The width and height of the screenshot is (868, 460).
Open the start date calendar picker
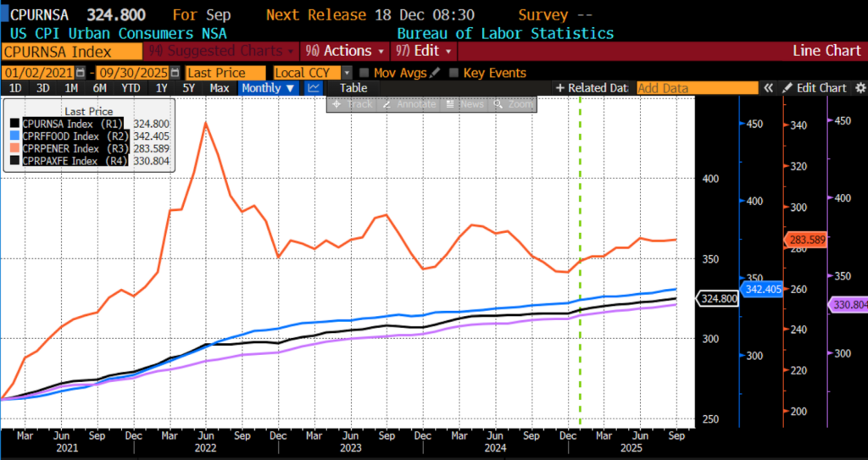[x=85, y=73]
